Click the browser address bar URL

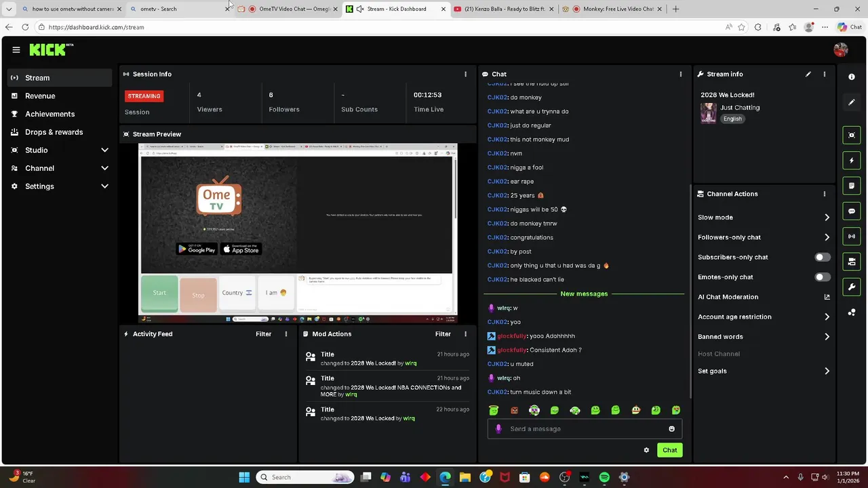(96, 27)
